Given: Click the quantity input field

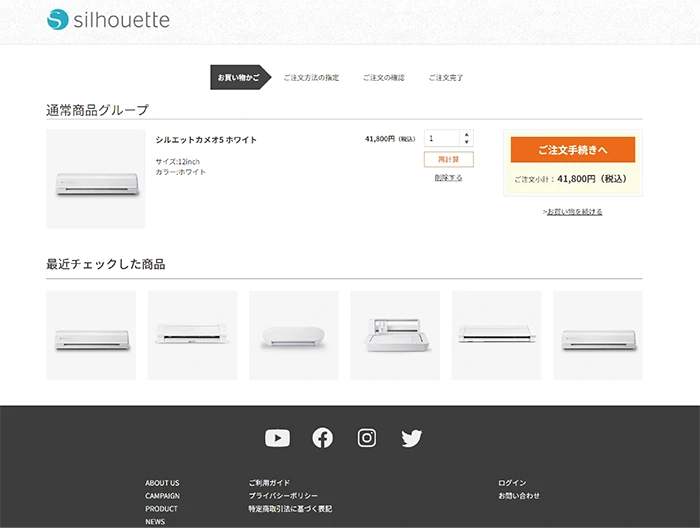Looking at the screenshot, I should coord(442,138).
